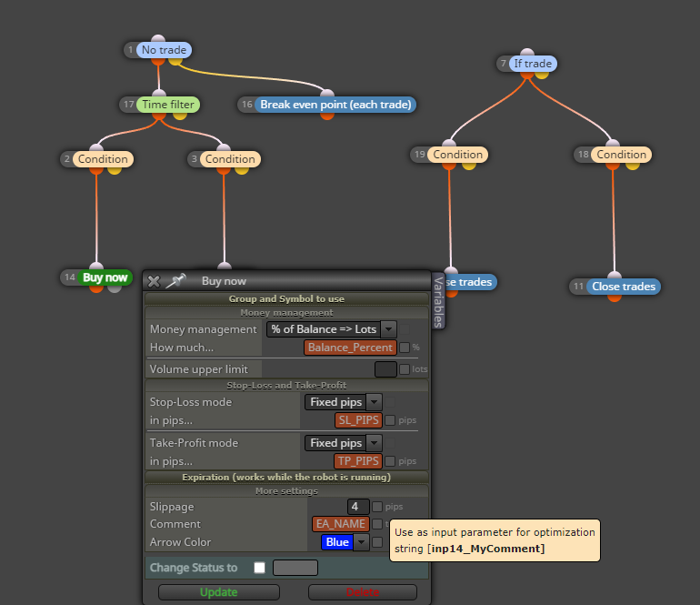Pin the Buy now panel with pushpin icon
This screenshot has height=605, width=700.
point(175,280)
